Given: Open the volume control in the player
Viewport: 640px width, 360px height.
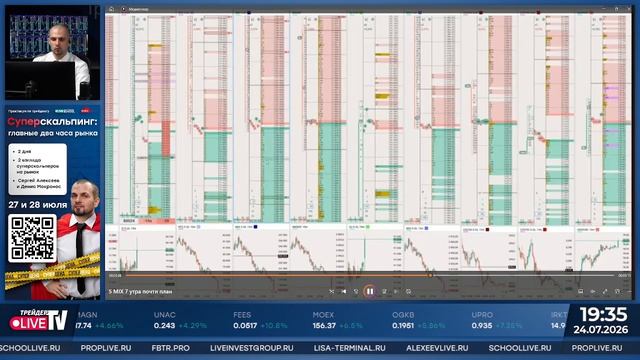Looking at the screenshot, I should click(593, 291).
